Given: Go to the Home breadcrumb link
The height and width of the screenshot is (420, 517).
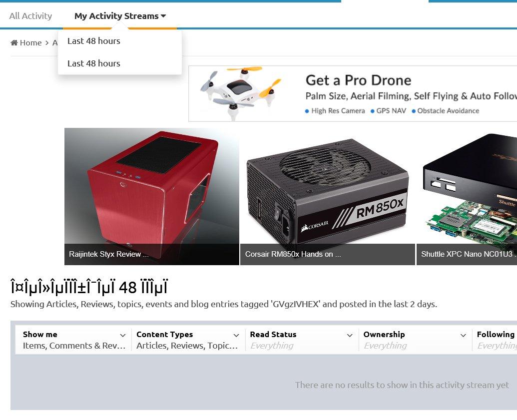Looking at the screenshot, I should coord(26,42).
